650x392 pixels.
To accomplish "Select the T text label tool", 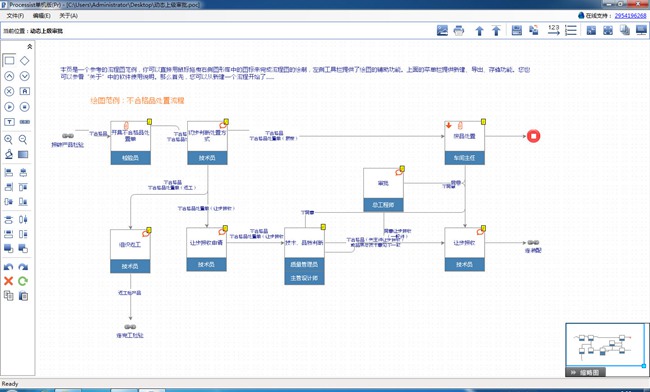I will [x=9, y=122].
